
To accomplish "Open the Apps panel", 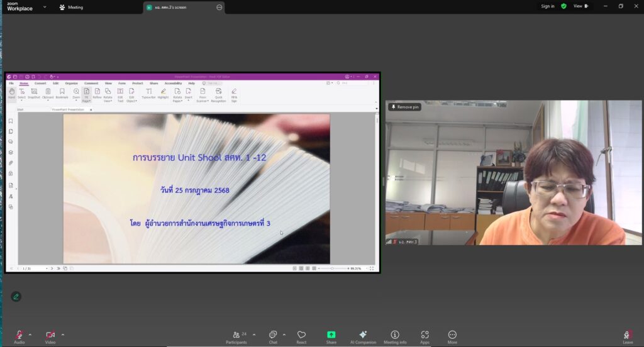I will click(x=425, y=337).
